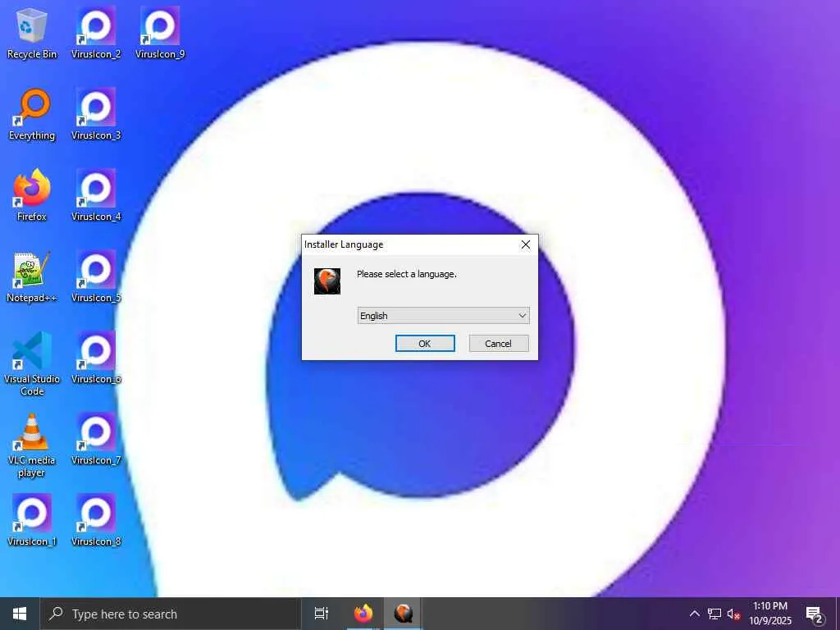Open Firefox from the taskbar
The width and height of the screenshot is (840, 630).
[x=363, y=614]
